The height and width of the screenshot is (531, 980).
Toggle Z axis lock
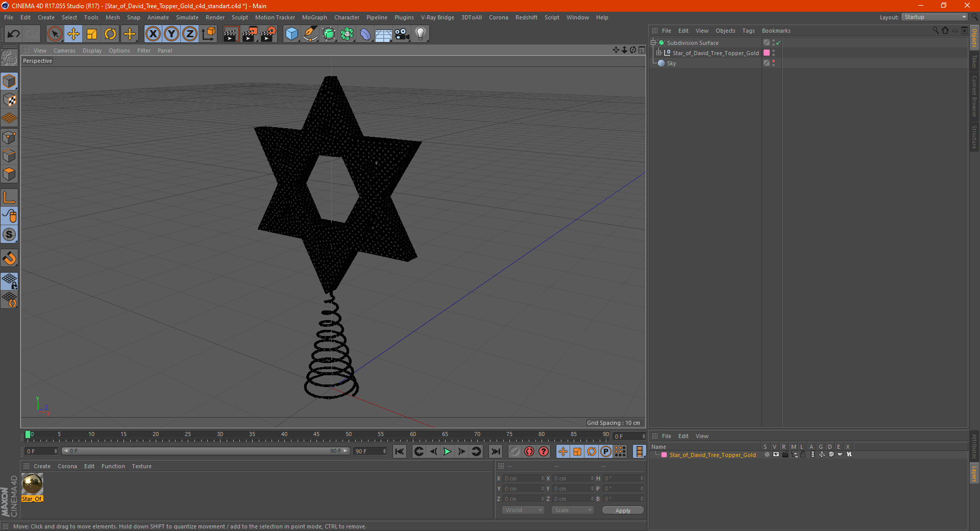pos(190,34)
